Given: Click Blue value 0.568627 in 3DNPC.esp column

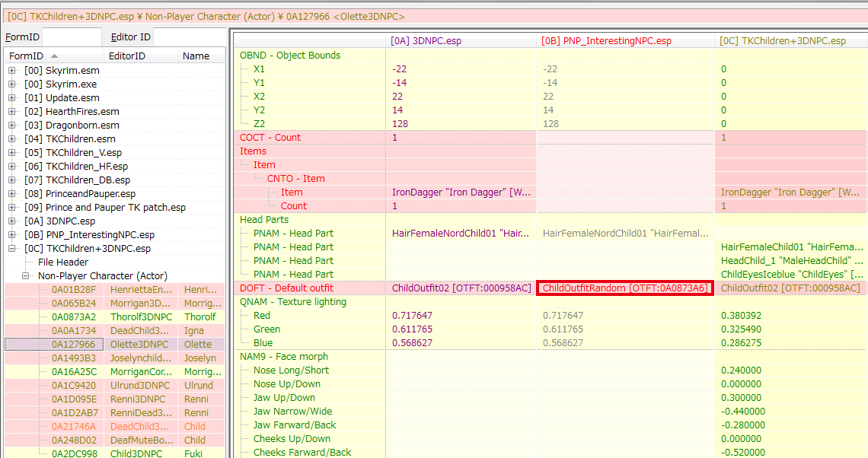Looking at the screenshot, I should [412, 343].
